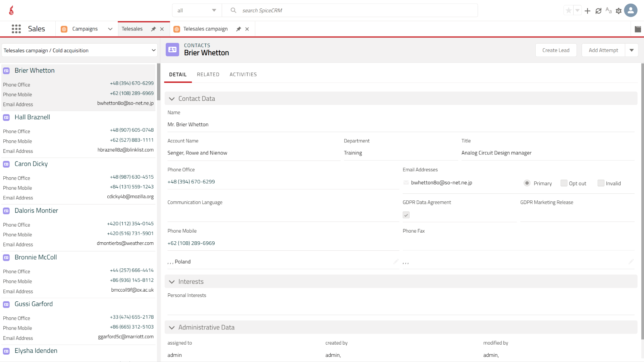Click contact icon beside Daloris Montier
The image size is (644, 362).
point(6,211)
